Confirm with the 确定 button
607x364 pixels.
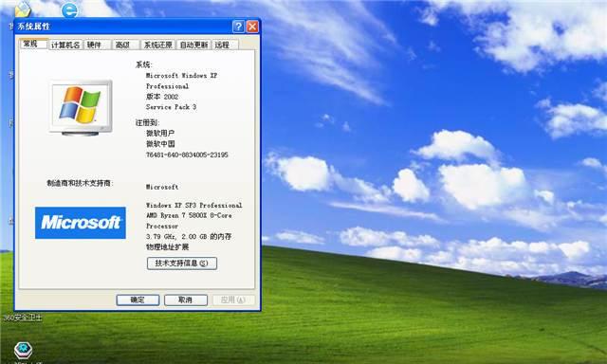138,300
